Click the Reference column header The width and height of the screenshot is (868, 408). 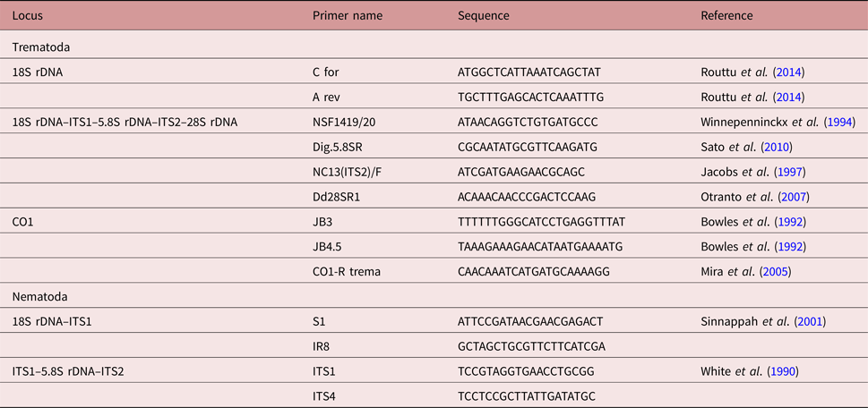pyautogui.click(x=726, y=16)
